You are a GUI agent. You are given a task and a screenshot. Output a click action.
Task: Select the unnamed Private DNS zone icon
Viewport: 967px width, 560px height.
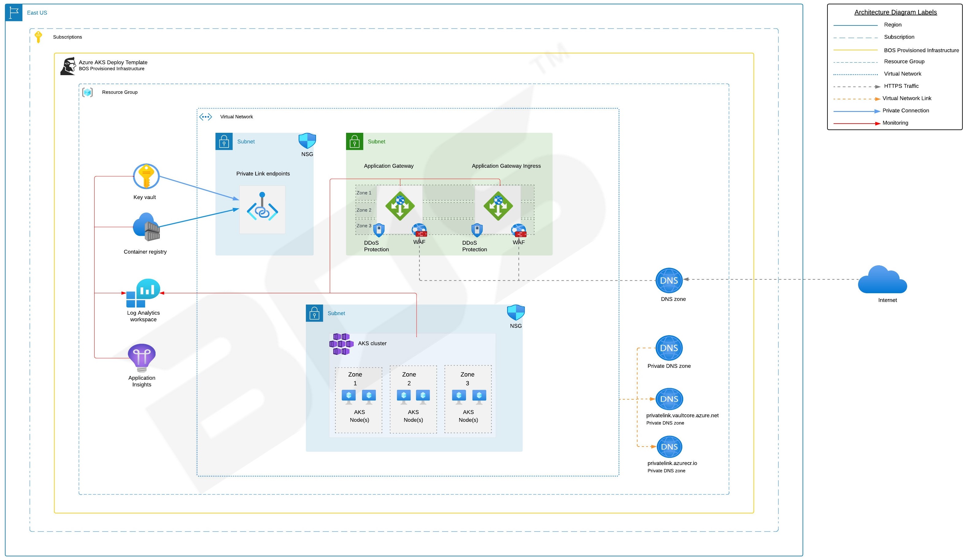(669, 348)
